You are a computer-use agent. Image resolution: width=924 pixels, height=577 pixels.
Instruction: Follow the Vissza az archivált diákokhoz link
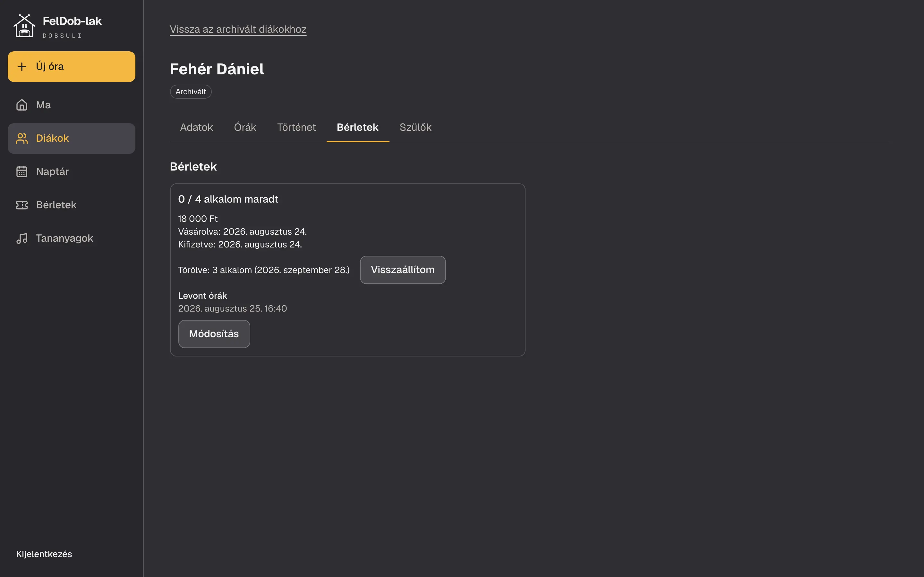point(238,29)
